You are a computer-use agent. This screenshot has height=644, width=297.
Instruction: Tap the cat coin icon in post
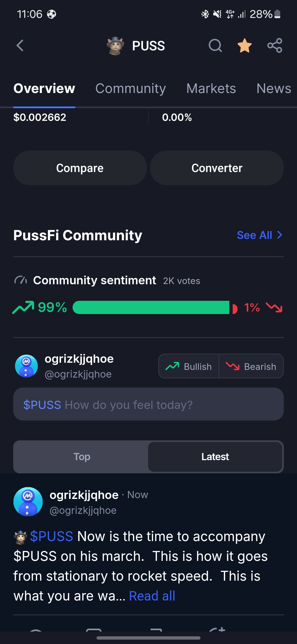pyautogui.click(x=20, y=537)
